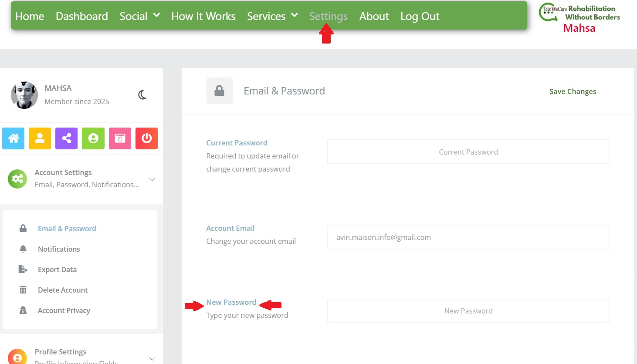Open Notifications settings in the sidebar
This screenshot has height=364, width=637.
click(59, 249)
